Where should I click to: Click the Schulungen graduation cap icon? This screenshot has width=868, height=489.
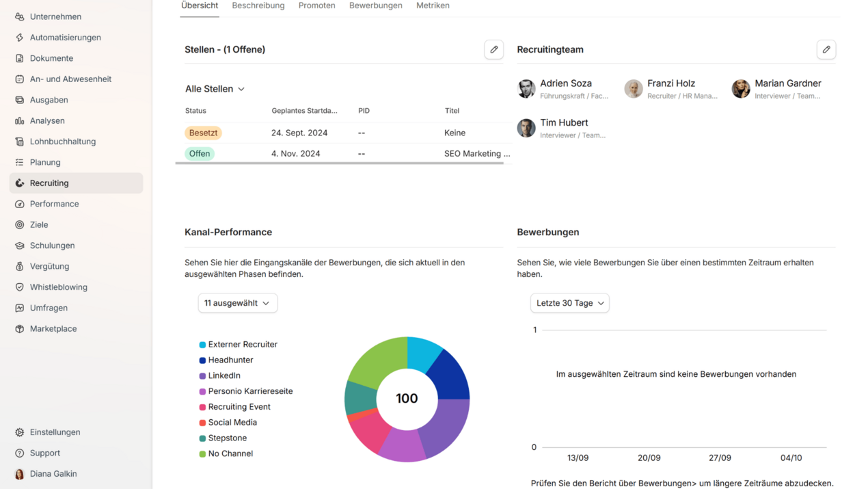(x=19, y=246)
